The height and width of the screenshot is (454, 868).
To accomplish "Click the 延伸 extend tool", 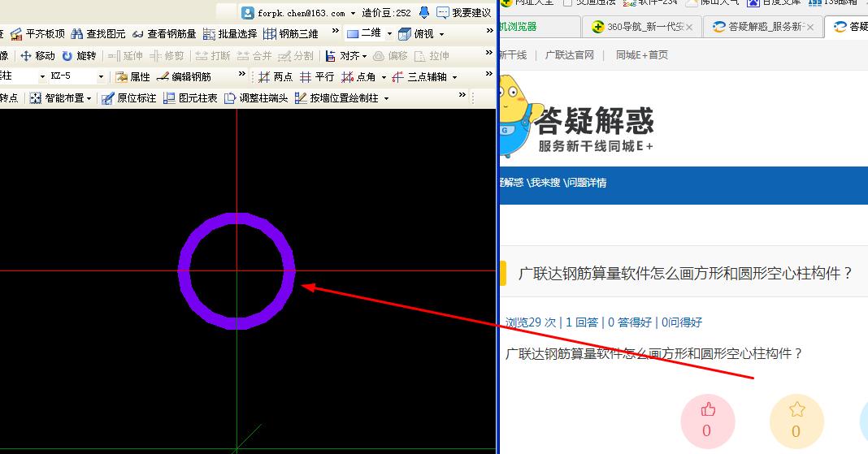I will click(126, 56).
